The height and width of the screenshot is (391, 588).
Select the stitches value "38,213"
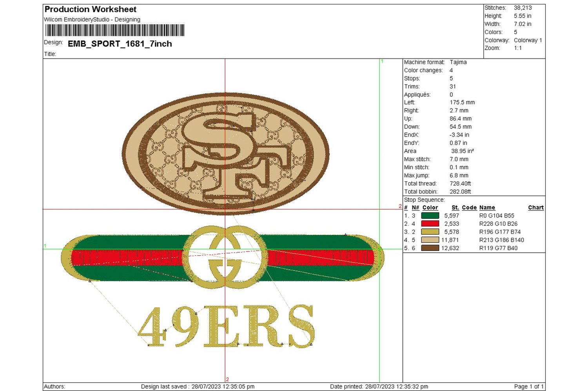pos(523,8)
